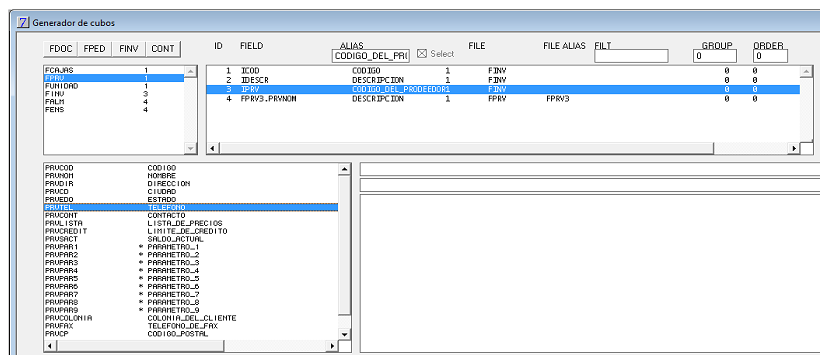Click the large text area at bottom right

pyautogui.click(x=590, y=273)
